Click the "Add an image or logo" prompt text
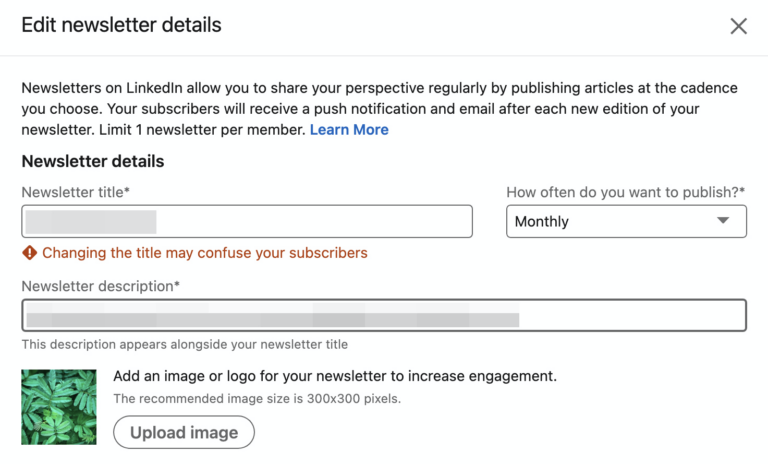This screenshot has width=768, height=464. click(335, 376)
